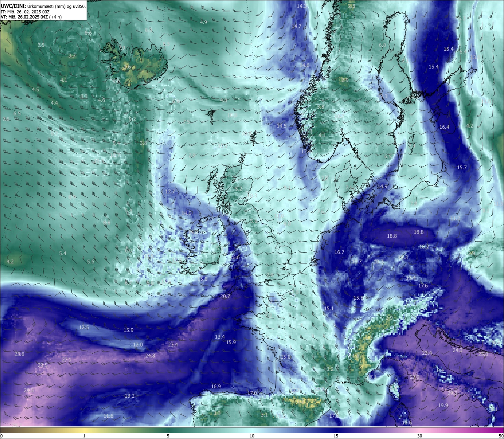The height and width of the screenshot is (439, 504).
Task: Click the 10 tick on the color scale
Action: click(252, 436)
